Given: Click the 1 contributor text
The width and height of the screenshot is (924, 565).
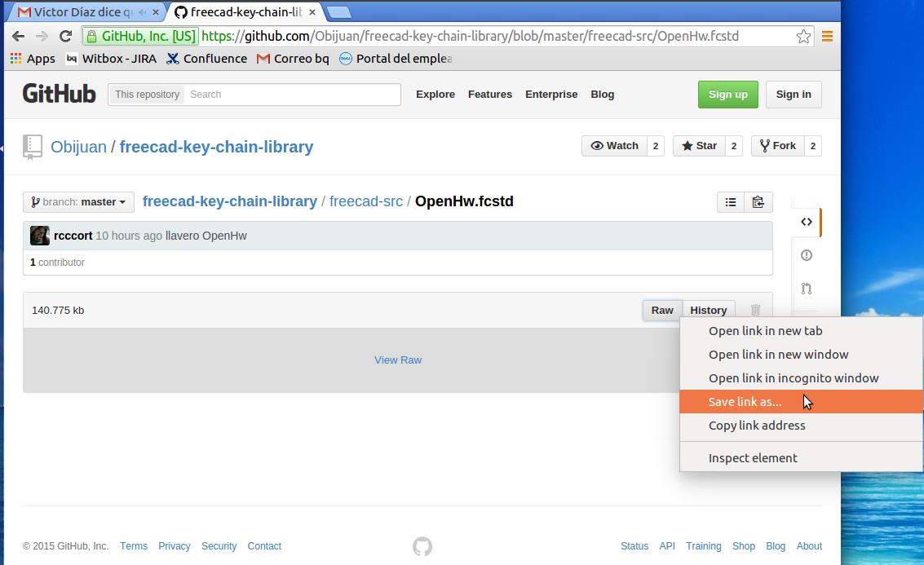Looking at the screenshot, I should click(x=57, y=263).
